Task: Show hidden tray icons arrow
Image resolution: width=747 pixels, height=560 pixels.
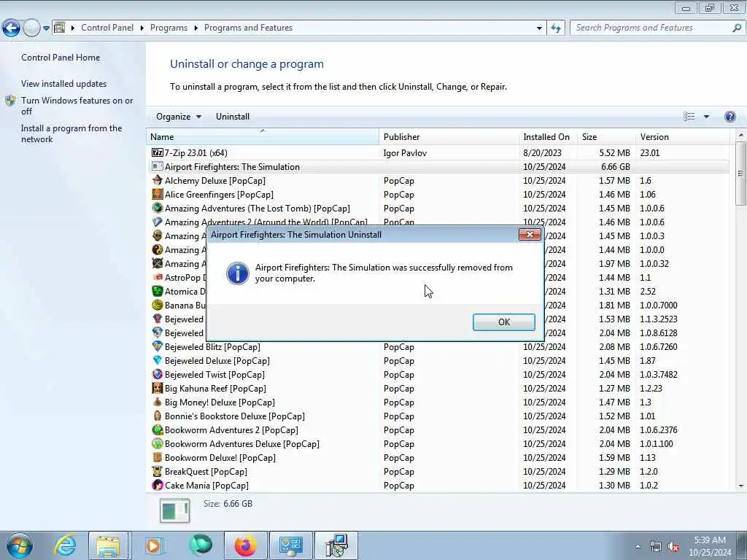Action: [638, 546]
